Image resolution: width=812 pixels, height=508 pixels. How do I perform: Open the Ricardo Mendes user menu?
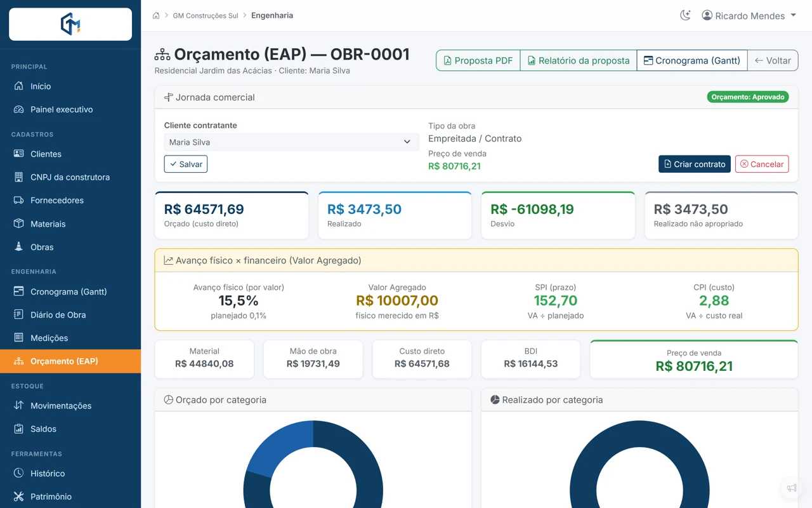coord(749,15)
